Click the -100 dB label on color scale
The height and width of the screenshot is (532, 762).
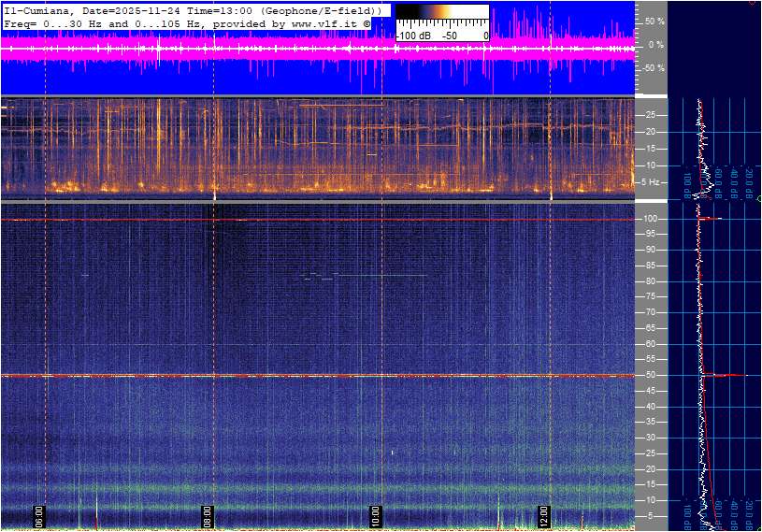pyautogui.click(x=412, y=35)
